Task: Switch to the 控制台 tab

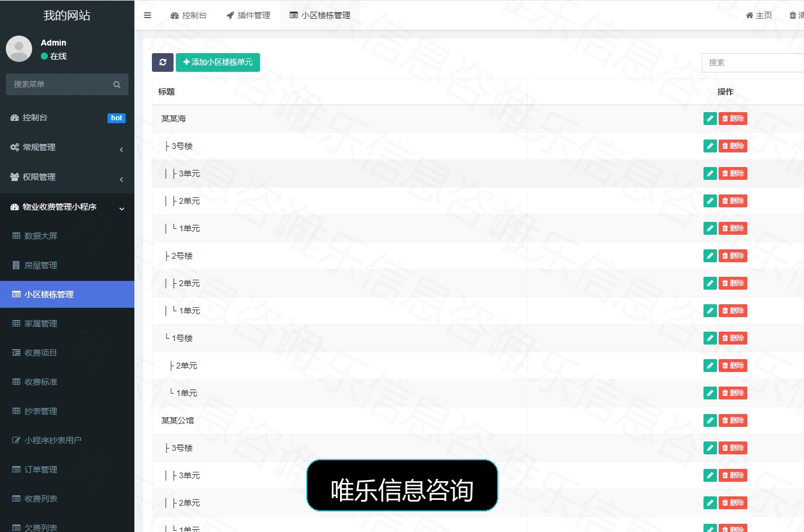Action: 189,15
